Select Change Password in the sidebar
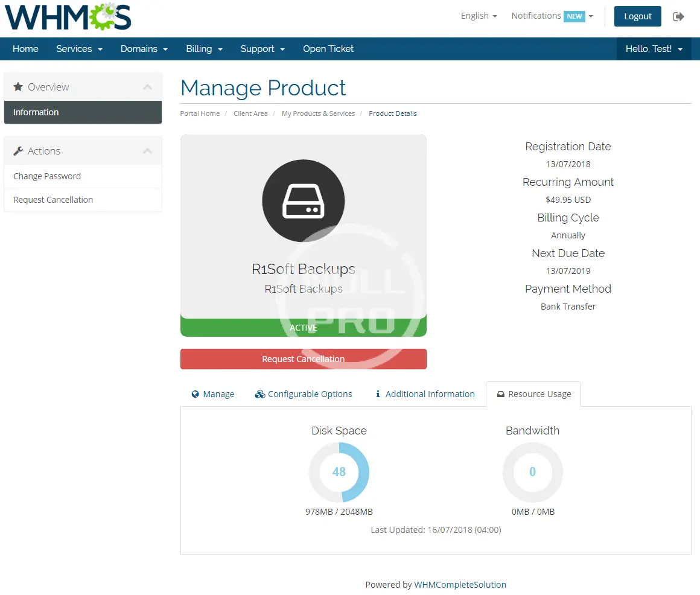The image size is (700, 595). click(x=47, y=176)
